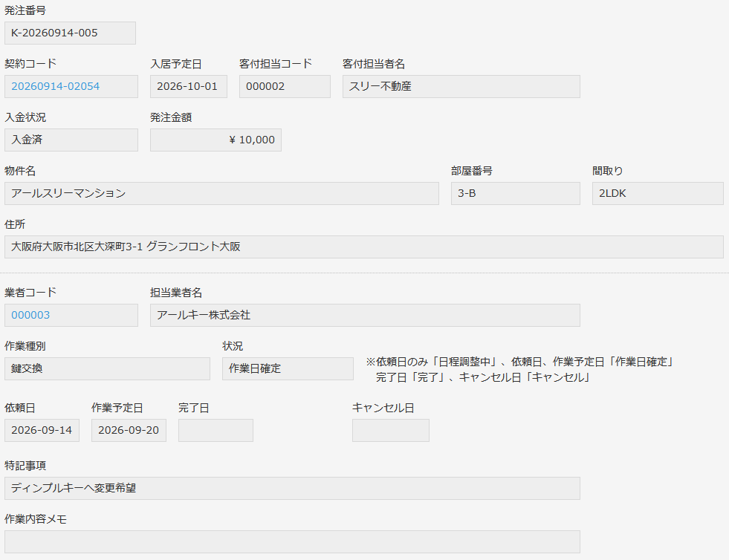Click the property name field アールスリーマンション
Image resolution: width=729 pixels, height=560 pixels.
[x=221, y=193]
